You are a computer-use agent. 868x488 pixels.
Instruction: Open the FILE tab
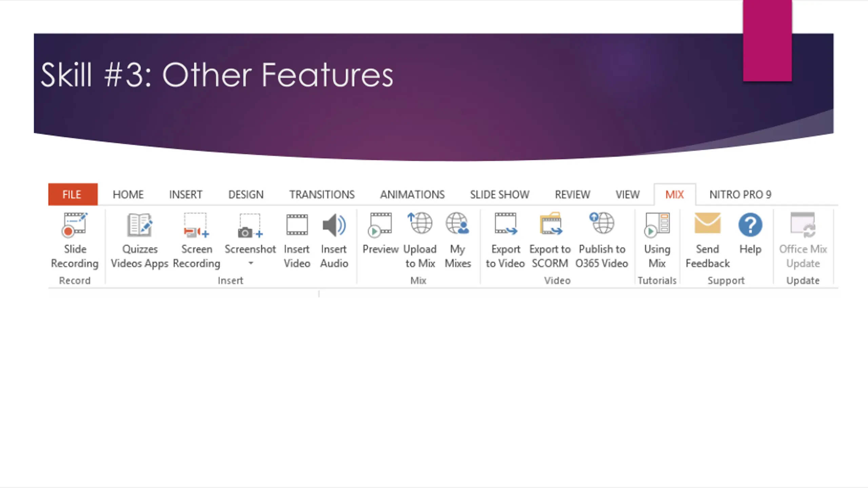pos(73,194)
